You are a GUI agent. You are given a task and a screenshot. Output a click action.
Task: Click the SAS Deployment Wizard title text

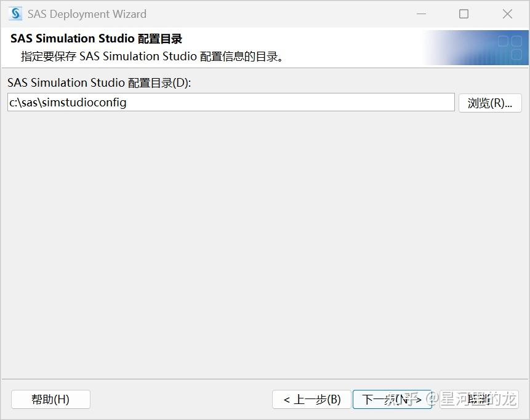pos(87,14)
